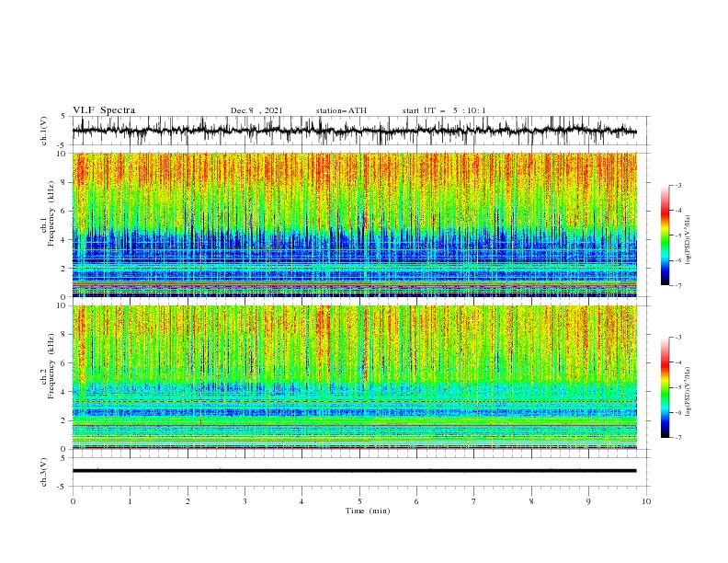Click the "6" kHz tick on ch.2 spectrogram
Screen dimensions: 728x563
[64, 363]
